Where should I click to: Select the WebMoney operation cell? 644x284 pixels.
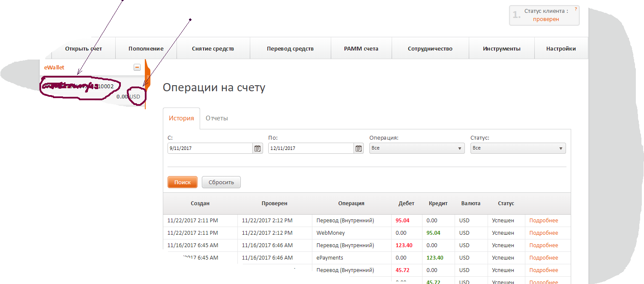coord(330,233)
